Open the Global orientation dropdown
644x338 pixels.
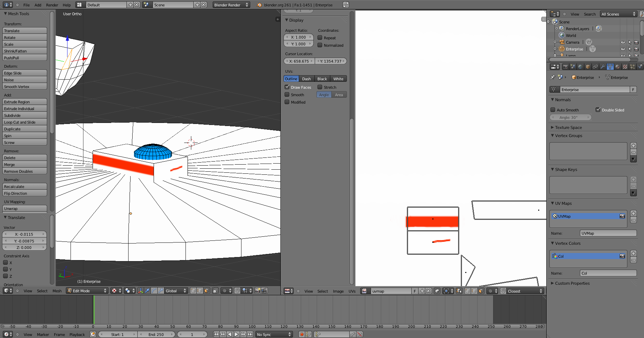pyautogui.click(x=176, y=291)
